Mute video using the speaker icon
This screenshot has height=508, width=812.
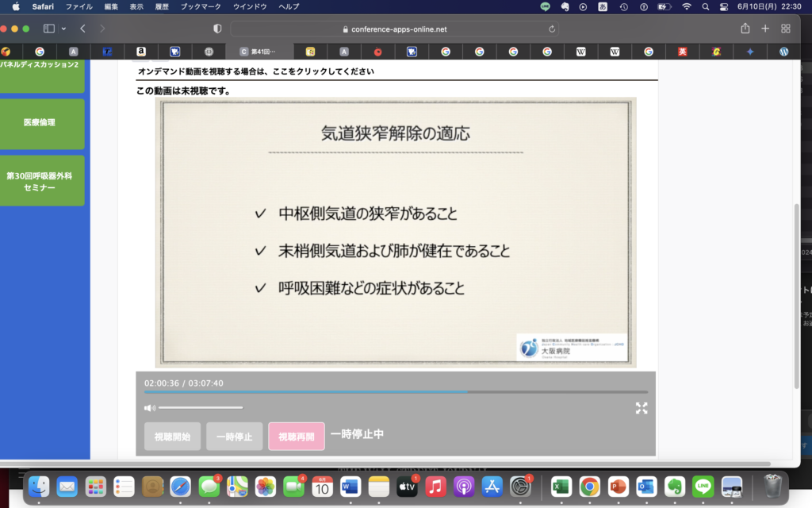coord(149,408)
